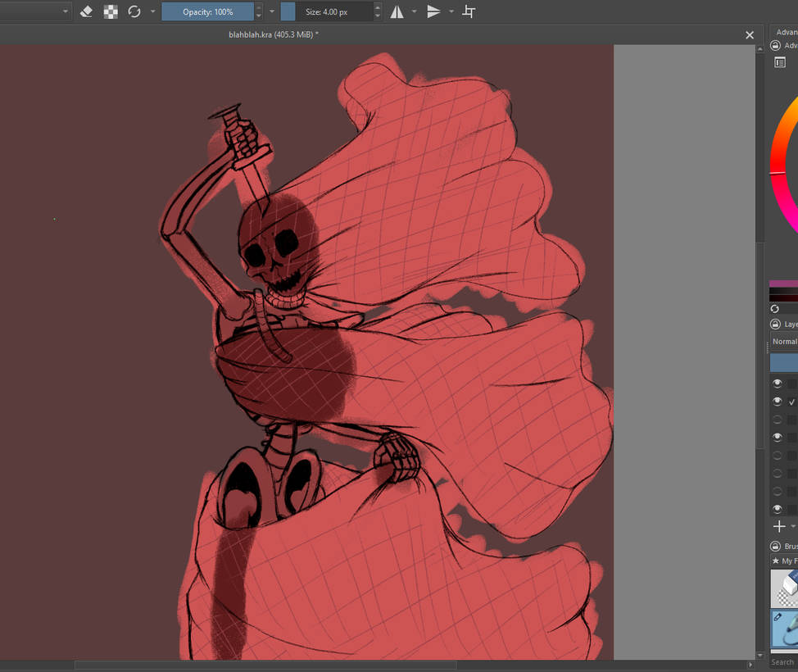The image size is (798, 672).
Task: Open Vertical Mirror options dropdown
Action: (x=451, y=11)
